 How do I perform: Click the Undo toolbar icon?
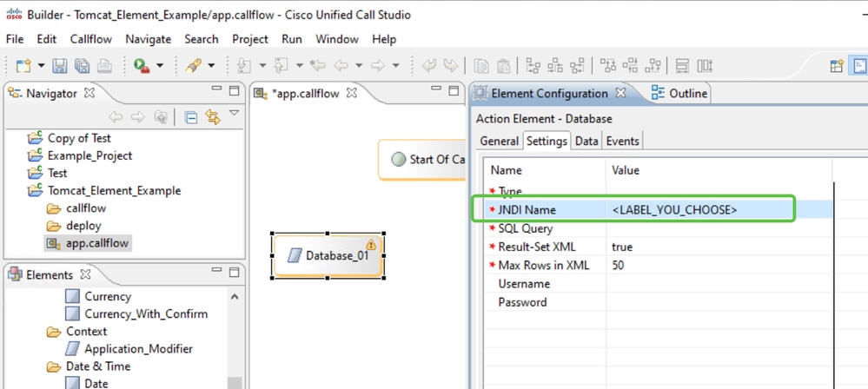[429, 66]
